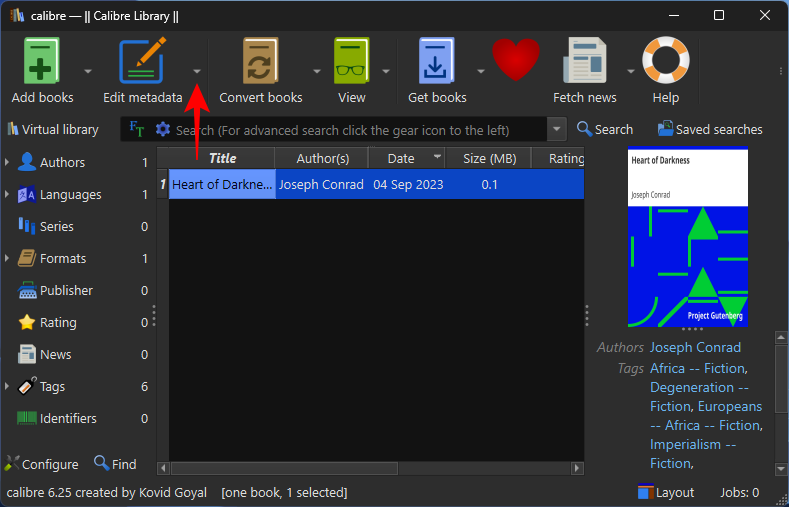Select Publisher in the tag browser
Screen dimensions: 789x507
(x=66, y=291)
